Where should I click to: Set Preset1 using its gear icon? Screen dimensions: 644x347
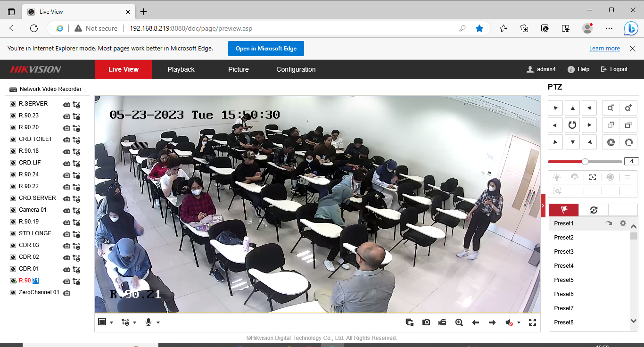coord(623,223)
